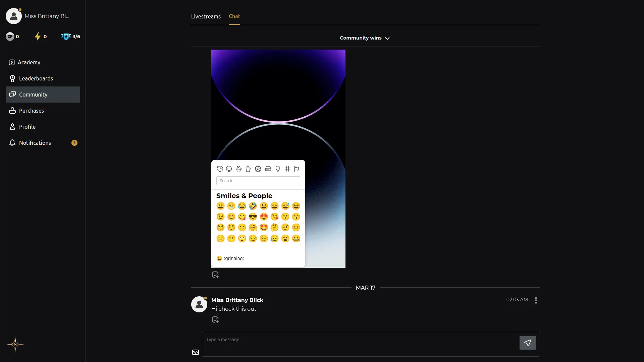The height and width of the screenshot is (362, 644).
Task: Select Animals paw emoji category
Action: point(238,169)
